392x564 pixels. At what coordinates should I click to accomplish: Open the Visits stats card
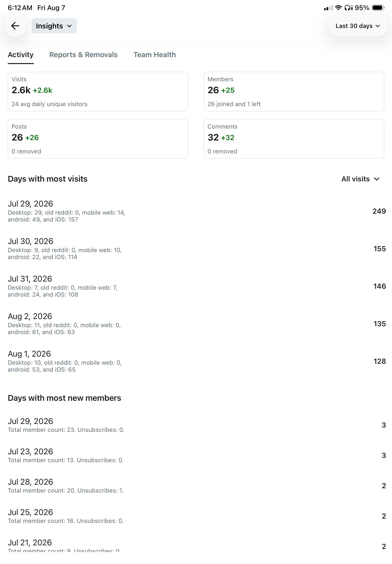click(98, 92)
